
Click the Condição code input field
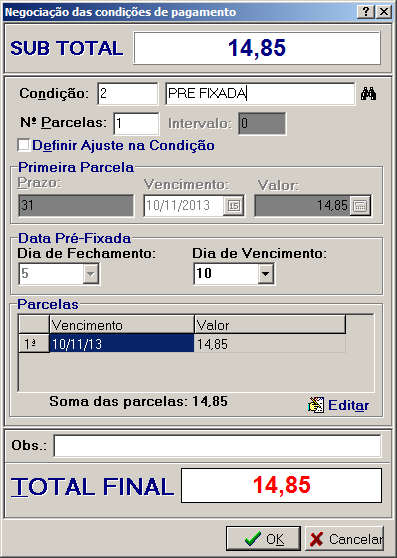click(128, 94)
